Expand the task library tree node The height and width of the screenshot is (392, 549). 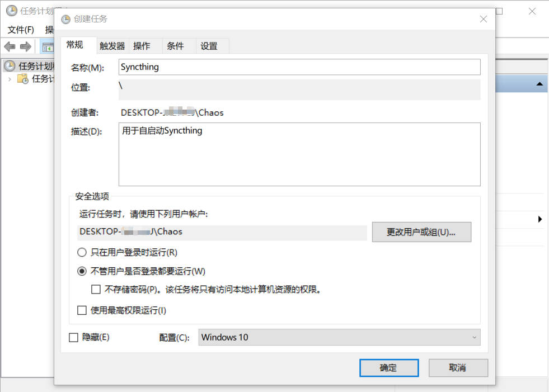click(x=10, y=79)
